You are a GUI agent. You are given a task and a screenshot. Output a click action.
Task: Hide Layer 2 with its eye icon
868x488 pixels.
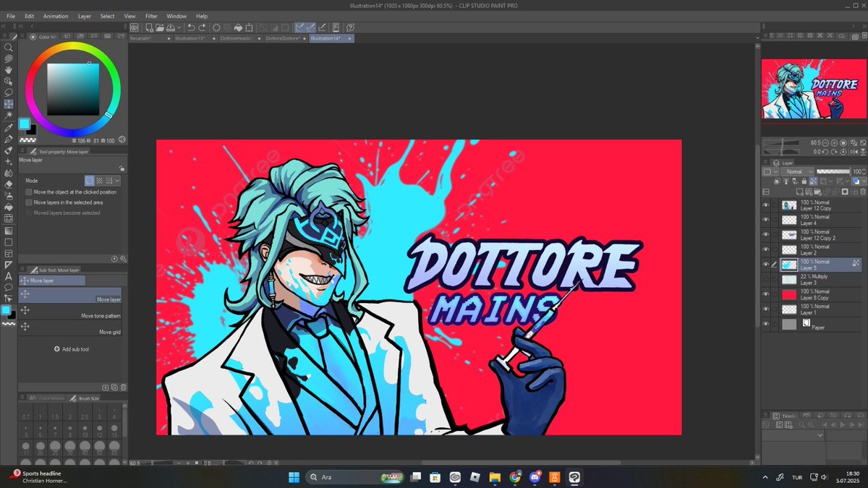click(x=766, y=250)
